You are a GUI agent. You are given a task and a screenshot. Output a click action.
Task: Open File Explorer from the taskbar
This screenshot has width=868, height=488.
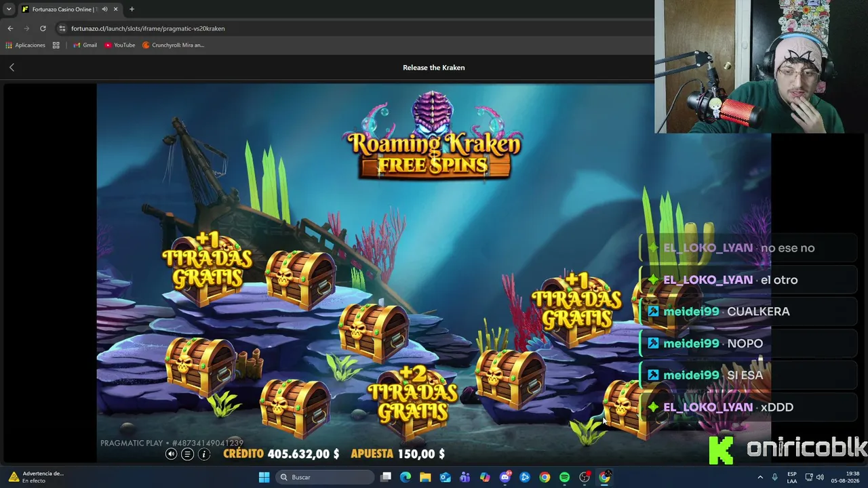coord(425,477)
